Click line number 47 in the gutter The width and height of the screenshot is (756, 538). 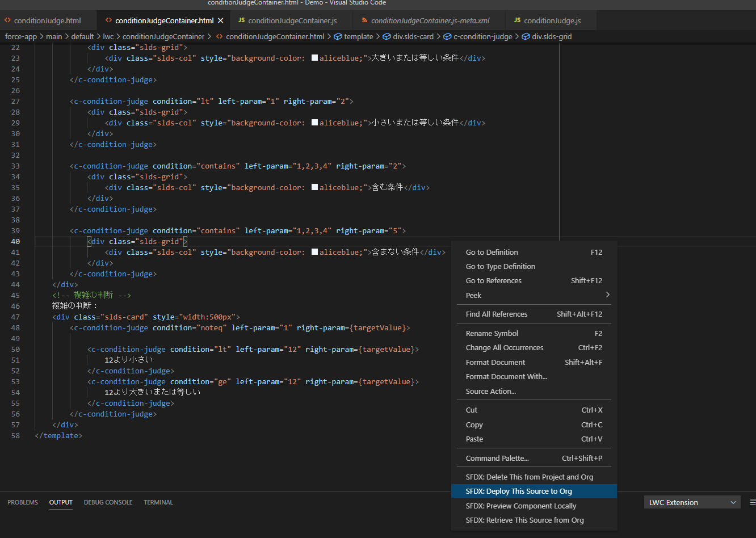[15, 317]
